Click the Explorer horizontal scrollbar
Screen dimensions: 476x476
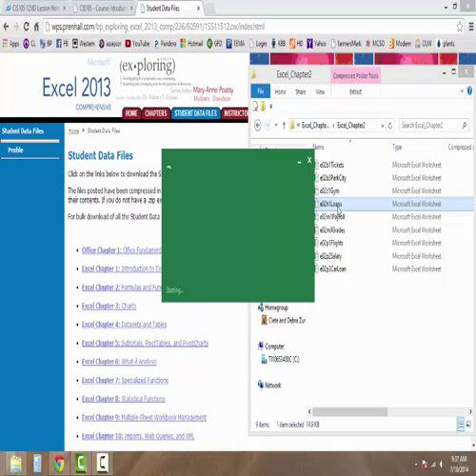349,412
